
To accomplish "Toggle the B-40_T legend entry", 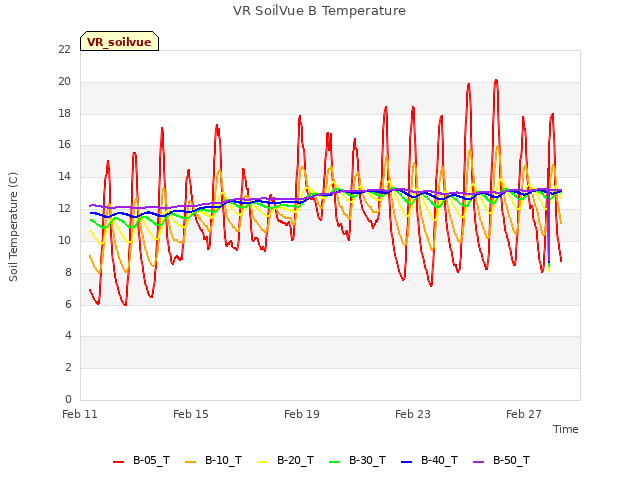I will 429,460.
